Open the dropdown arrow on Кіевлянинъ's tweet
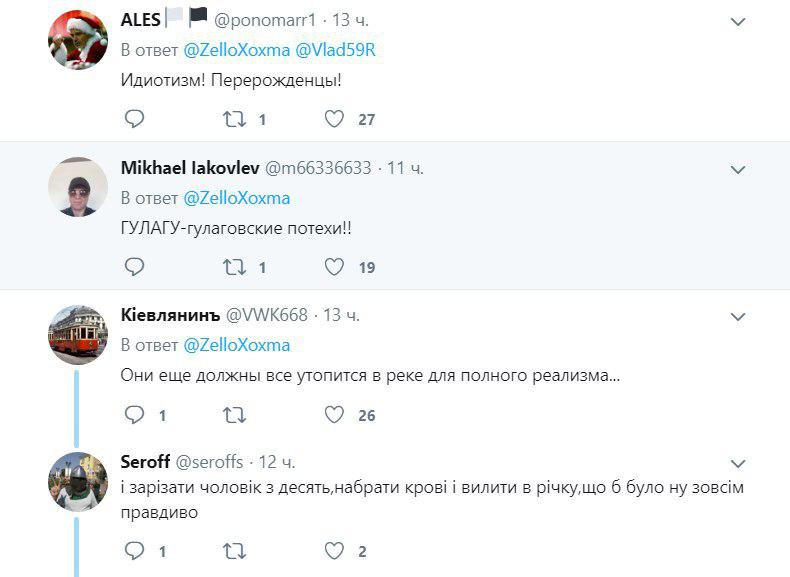Image resolution: width=790 pixels, height=577 pixels. (738, 317)
